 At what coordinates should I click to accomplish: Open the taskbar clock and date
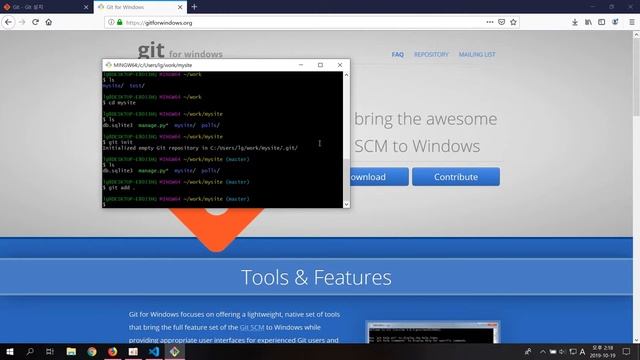[602, 351]
